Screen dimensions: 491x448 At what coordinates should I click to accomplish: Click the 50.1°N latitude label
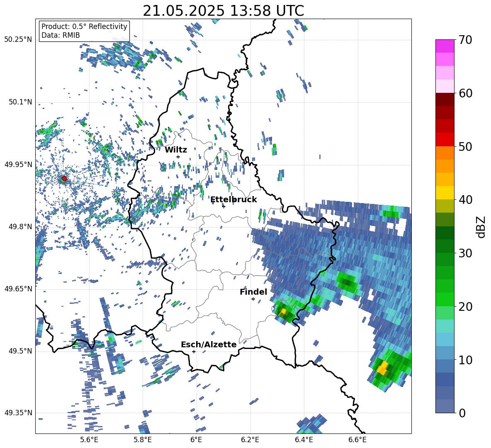coord(20,102)
